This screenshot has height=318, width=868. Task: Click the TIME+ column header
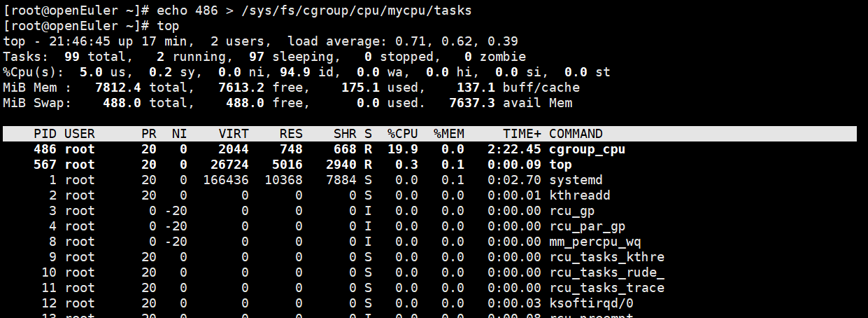[522, 134]
